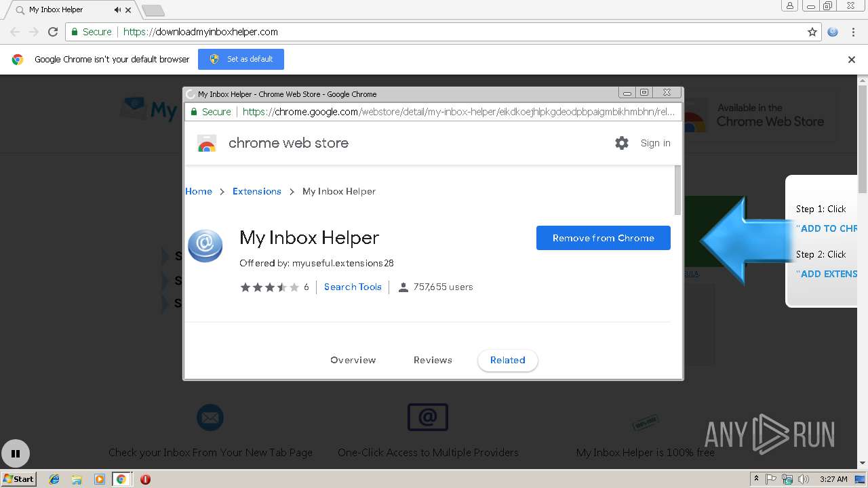
Task: Click the popup window URL bar
Action: tap(433, 112)
